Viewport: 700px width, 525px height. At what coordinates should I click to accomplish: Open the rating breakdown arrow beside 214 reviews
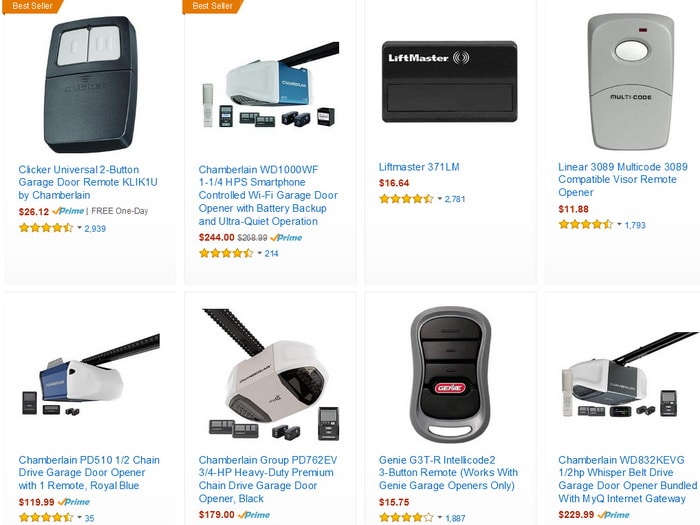point(260,253)
